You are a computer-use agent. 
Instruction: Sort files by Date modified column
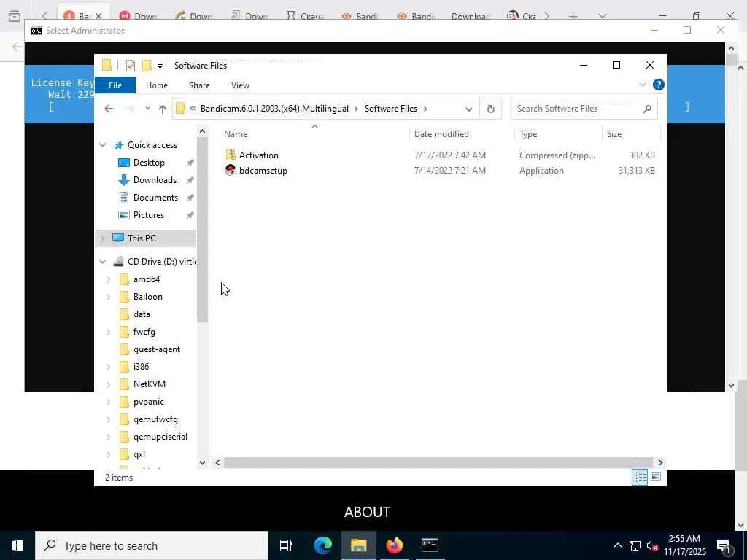pos(441,134)
